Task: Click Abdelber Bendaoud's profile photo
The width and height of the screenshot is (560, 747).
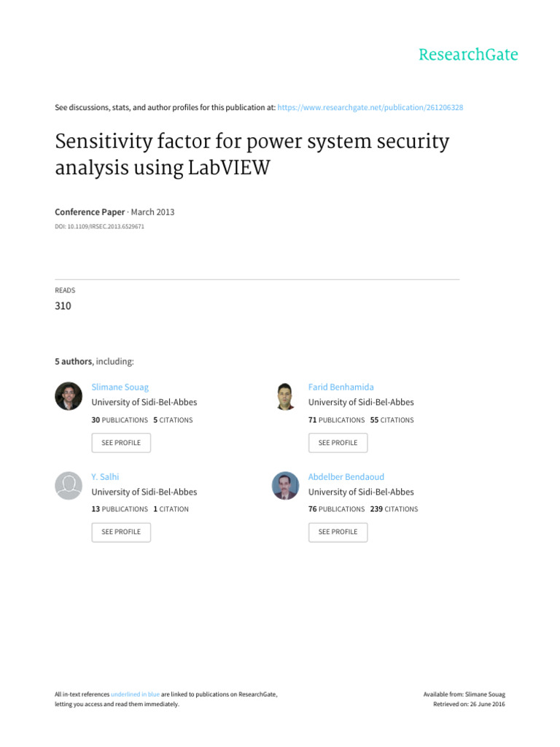Action: coord(286,485)
